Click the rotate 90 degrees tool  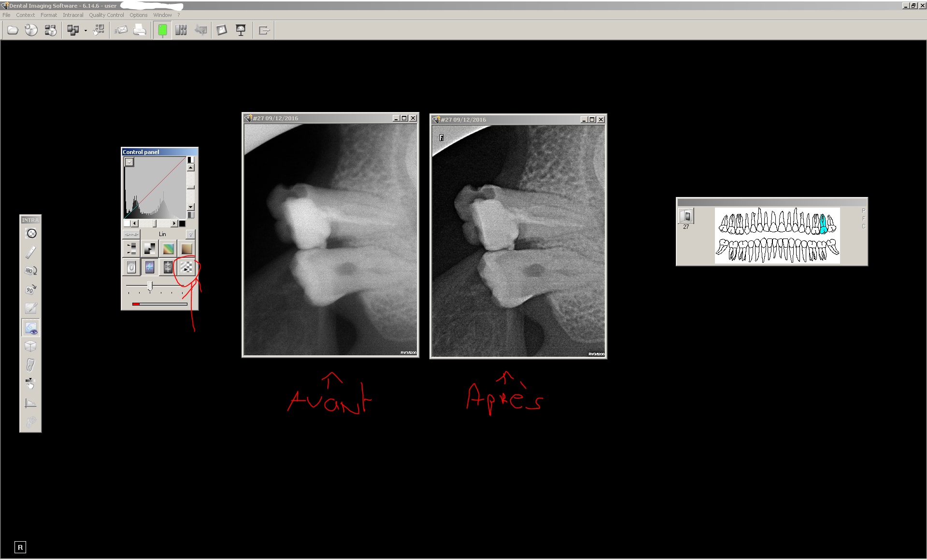click(30, 290)
